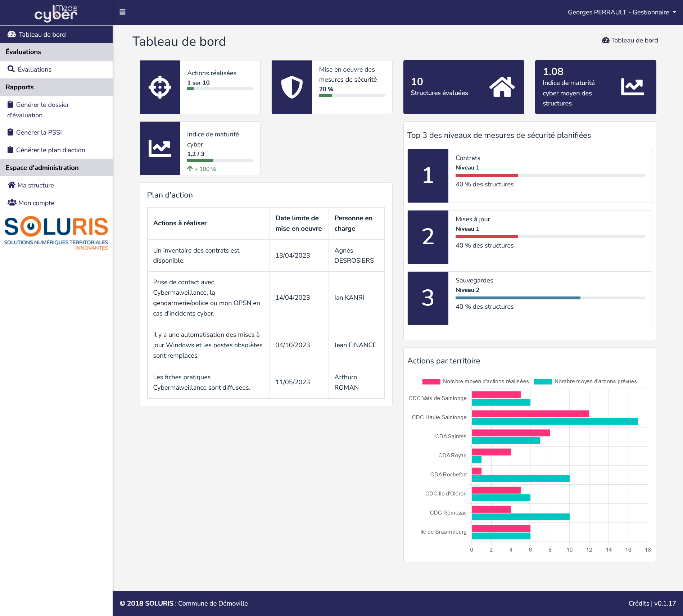
Task: Open Ma structure admin page
Action: click(36, 185)
